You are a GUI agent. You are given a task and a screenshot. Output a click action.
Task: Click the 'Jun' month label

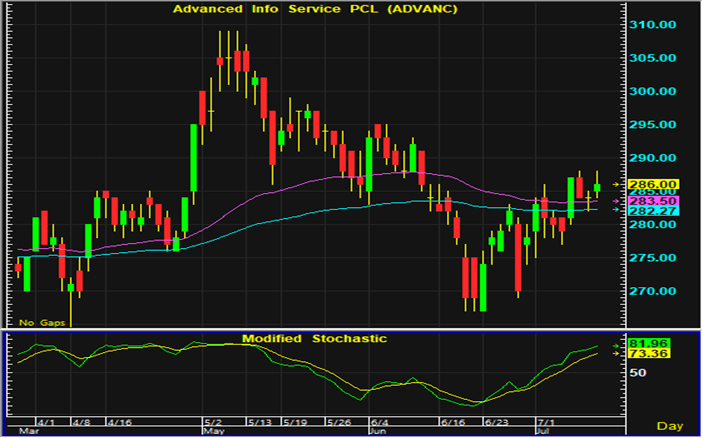pos(378,433)
